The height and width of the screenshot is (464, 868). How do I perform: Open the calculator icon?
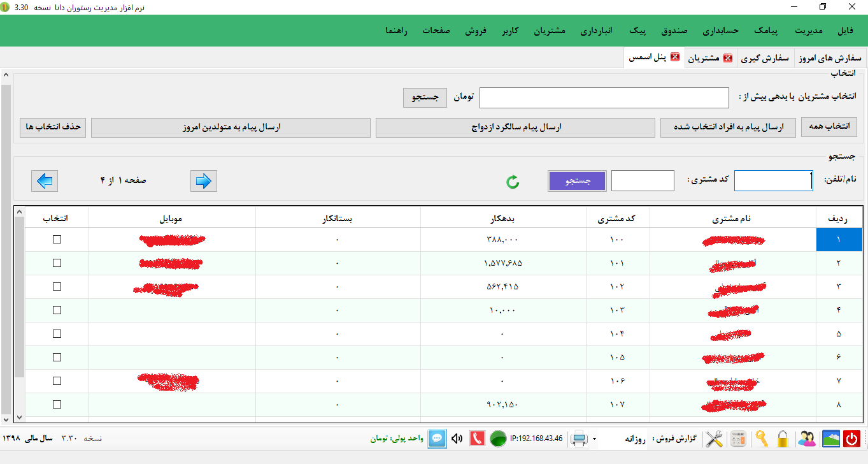pyautogui.click(x=738, y=439)
